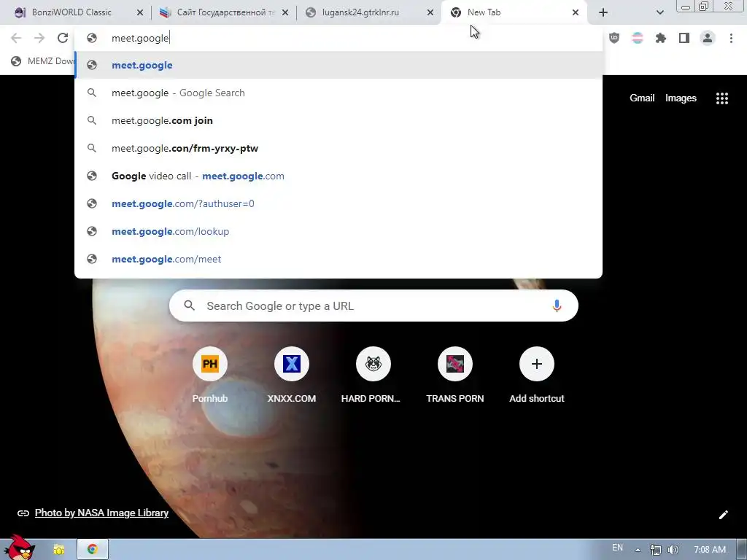
Task: Open the network tray icon
Action: click(x=656, y=550)
